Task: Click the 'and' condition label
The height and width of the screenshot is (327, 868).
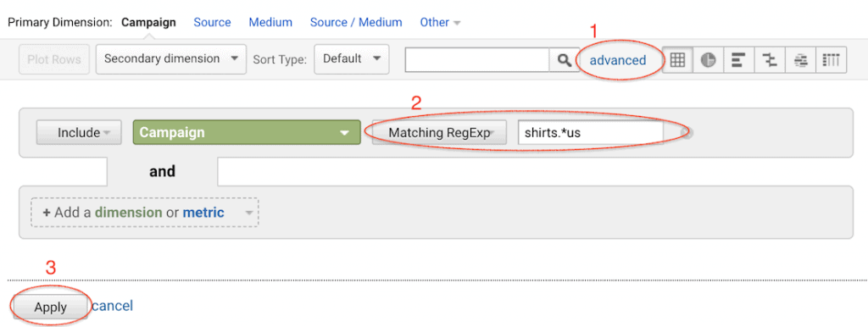Action: 162,171
